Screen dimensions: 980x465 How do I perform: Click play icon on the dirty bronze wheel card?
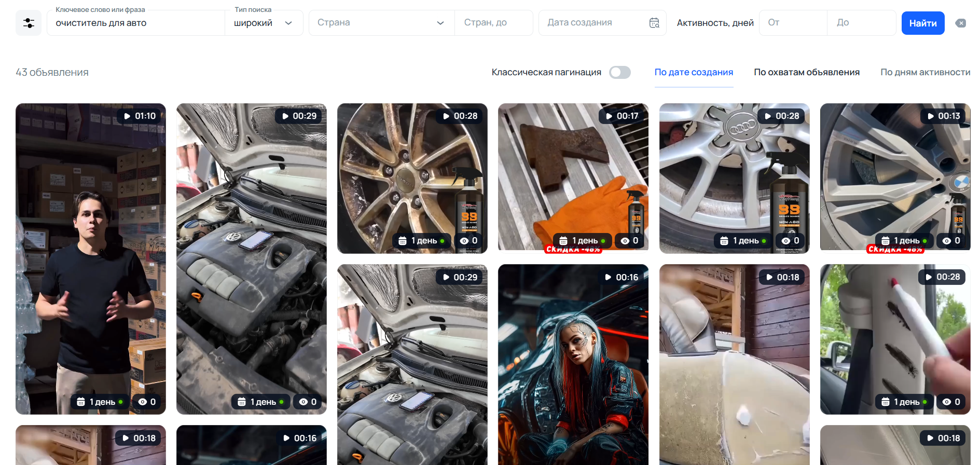tap(446, 116)
